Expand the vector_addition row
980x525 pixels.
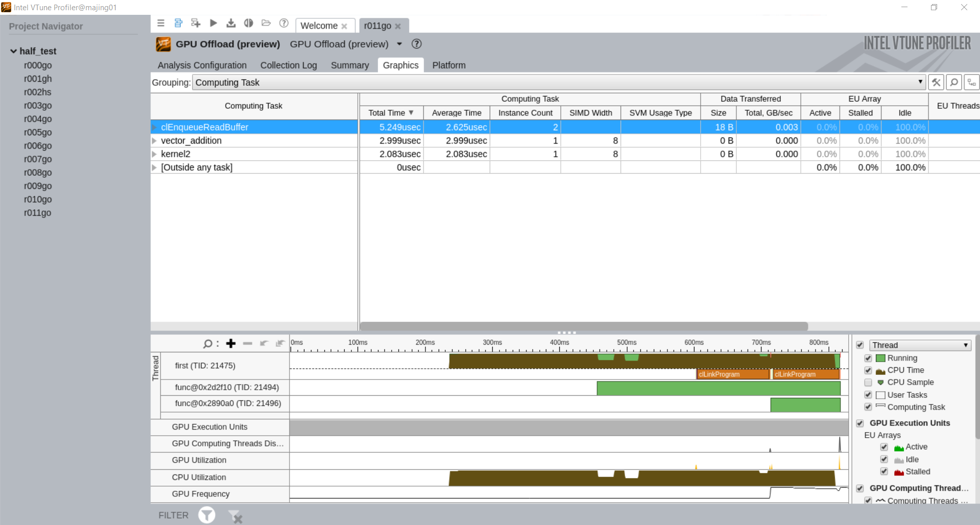(154, 140)
